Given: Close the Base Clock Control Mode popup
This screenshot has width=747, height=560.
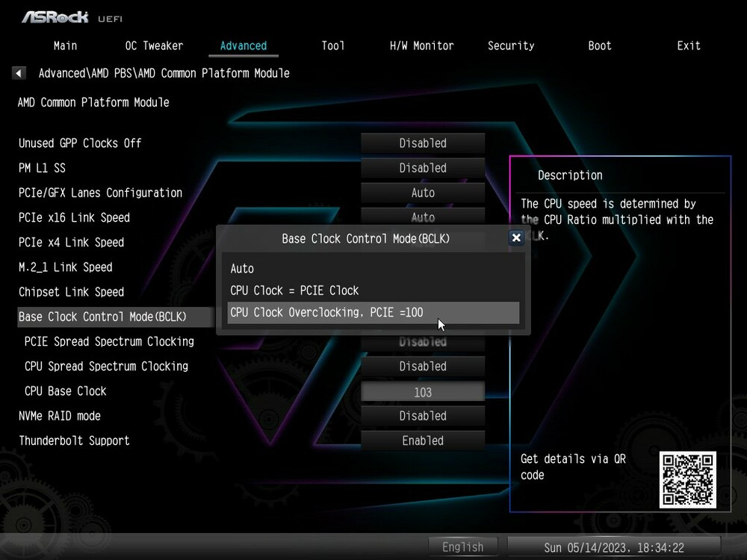Looking at the screenshot, I should pyautogui.click(x=516, y=237).
